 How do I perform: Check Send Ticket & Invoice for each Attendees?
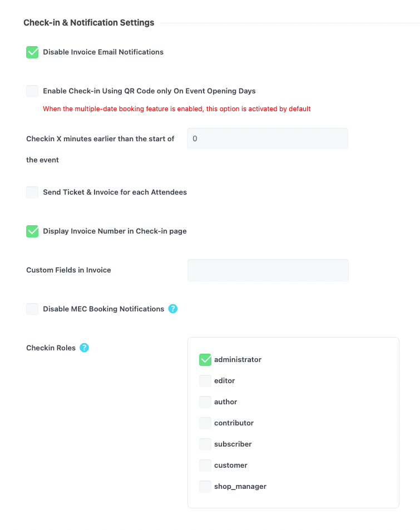(x=32, y=192)
